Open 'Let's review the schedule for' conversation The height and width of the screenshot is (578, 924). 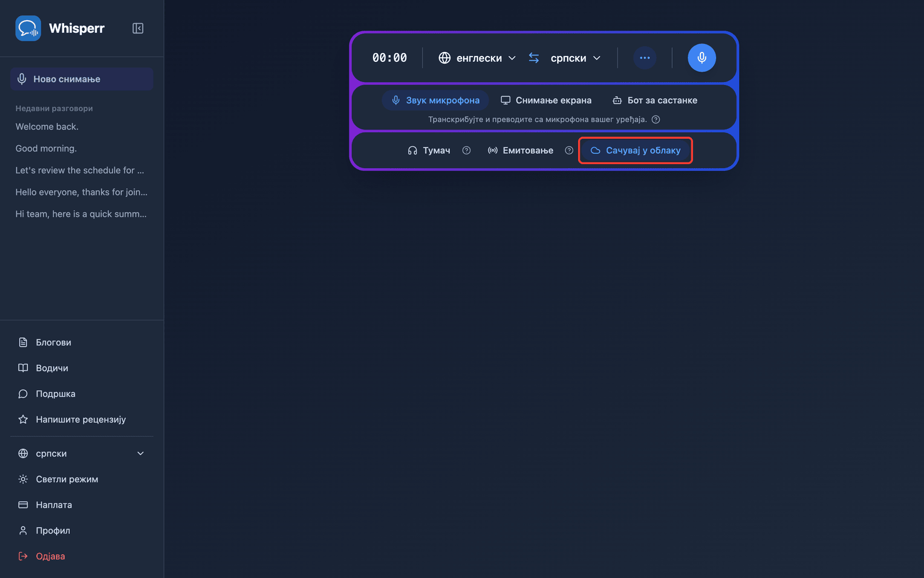80,171
